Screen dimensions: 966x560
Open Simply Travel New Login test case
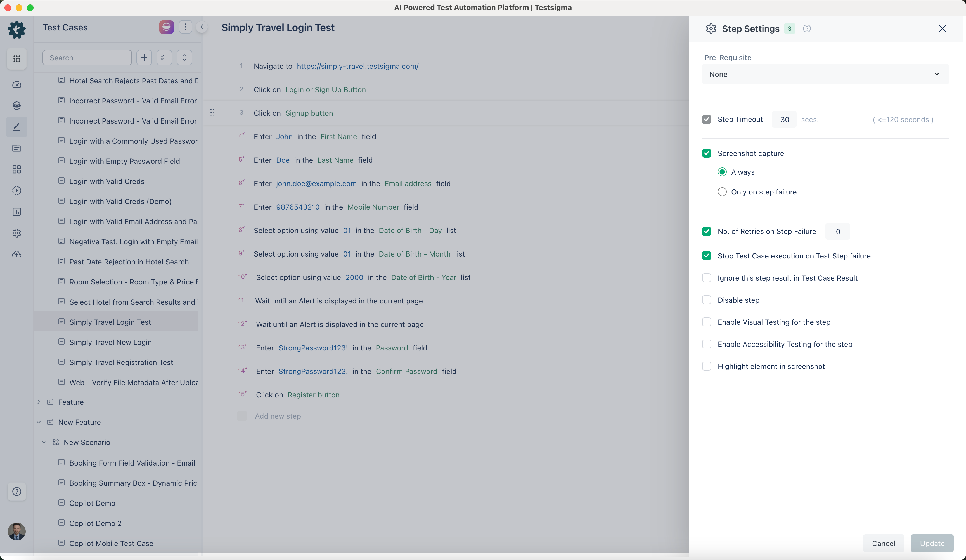(x=110, y=342)
